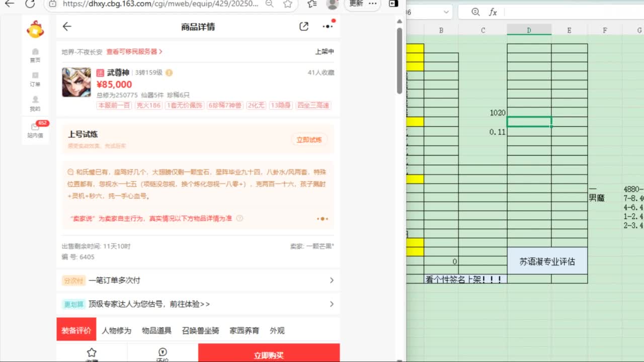Switch to the 召唤兽坐骑 tab
Screen dimensions: 644x362
pyautogui.click(x=201, y=330)
